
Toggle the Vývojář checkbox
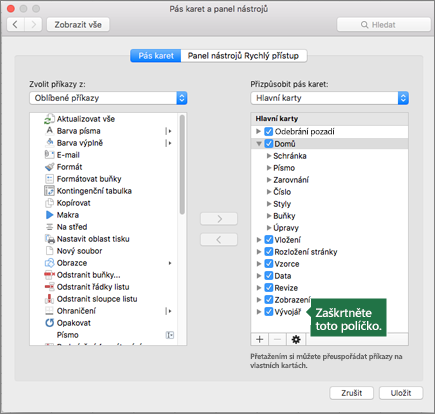coord(269,312)
